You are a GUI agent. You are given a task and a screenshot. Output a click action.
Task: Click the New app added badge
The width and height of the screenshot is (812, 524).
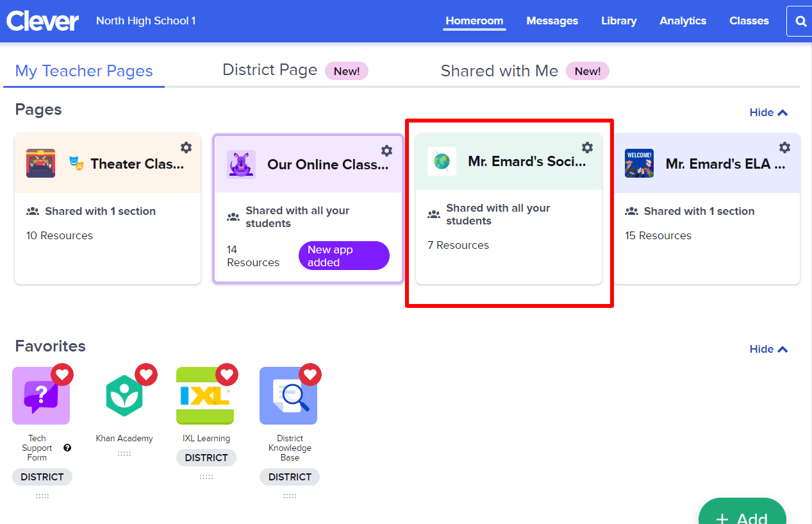pyautogui.click(x=344, y=255)
